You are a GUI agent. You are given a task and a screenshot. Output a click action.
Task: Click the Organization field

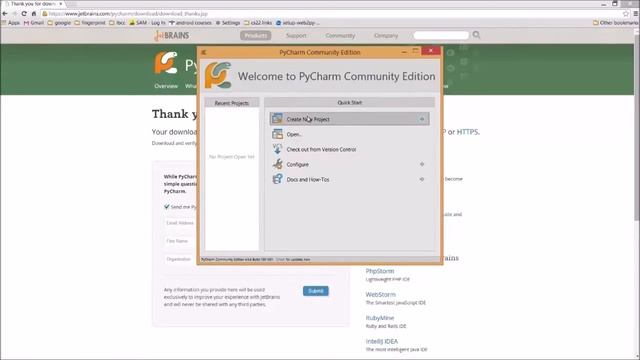click(181, 259)
